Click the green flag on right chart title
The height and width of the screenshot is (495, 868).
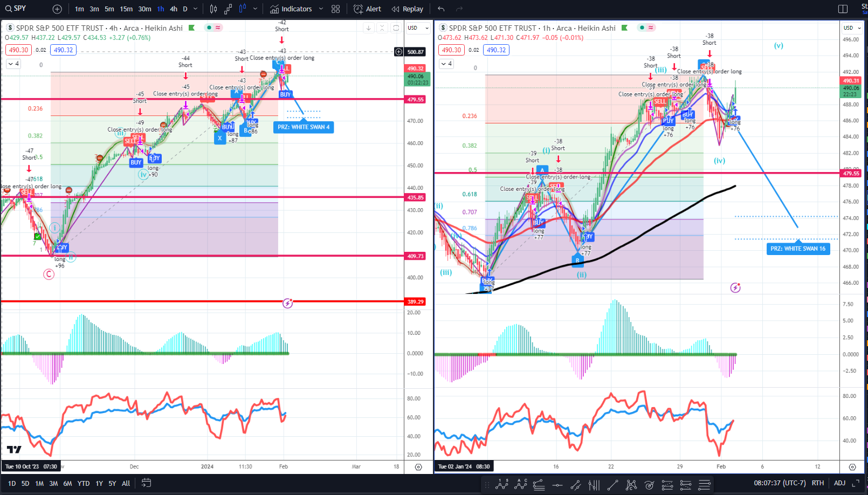(625, 27)
